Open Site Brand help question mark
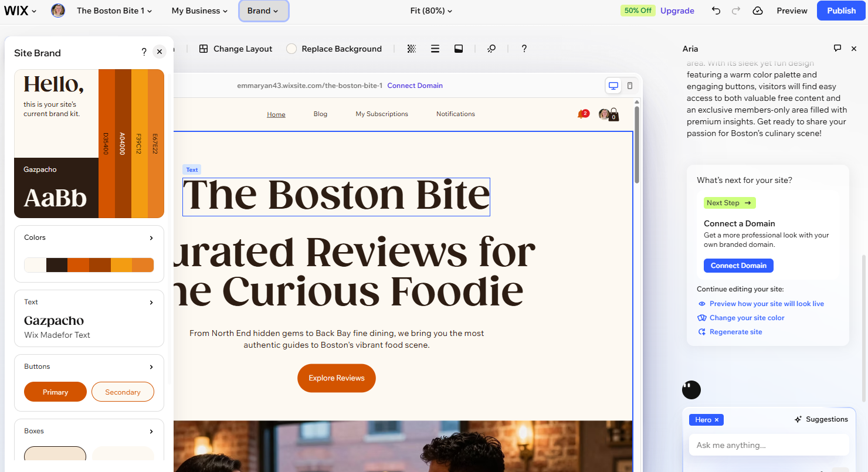The image size is (868, 472). pos(144,52)
